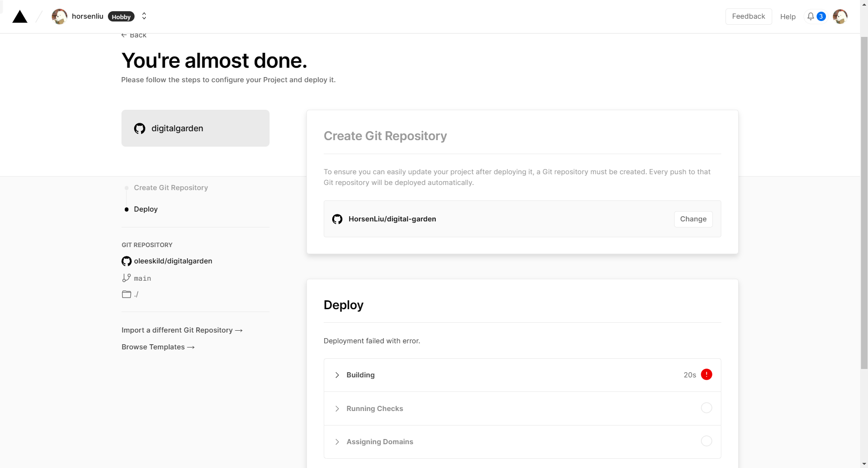
Task: Click the Change repository button
Action: 693,219
